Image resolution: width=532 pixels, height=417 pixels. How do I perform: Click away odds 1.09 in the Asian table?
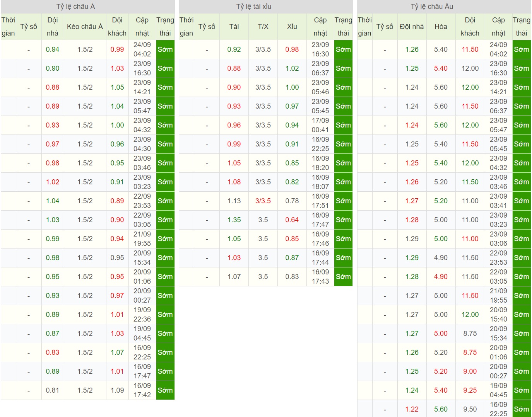click(x=117, y=390)
